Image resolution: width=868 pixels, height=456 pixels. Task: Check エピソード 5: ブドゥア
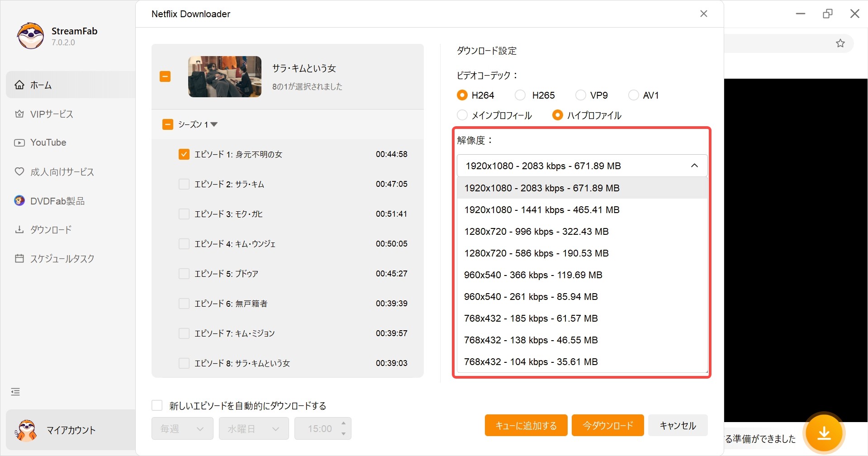pos(184,274)
